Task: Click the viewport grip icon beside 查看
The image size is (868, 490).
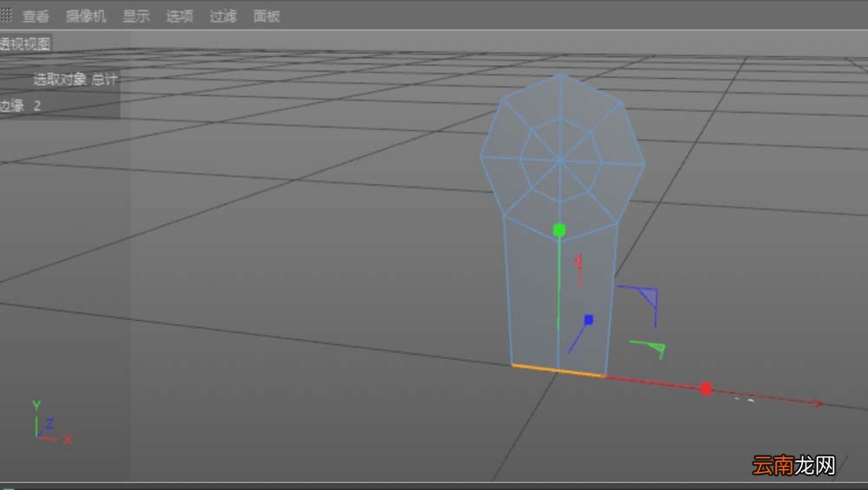Action: click(6, 16)
